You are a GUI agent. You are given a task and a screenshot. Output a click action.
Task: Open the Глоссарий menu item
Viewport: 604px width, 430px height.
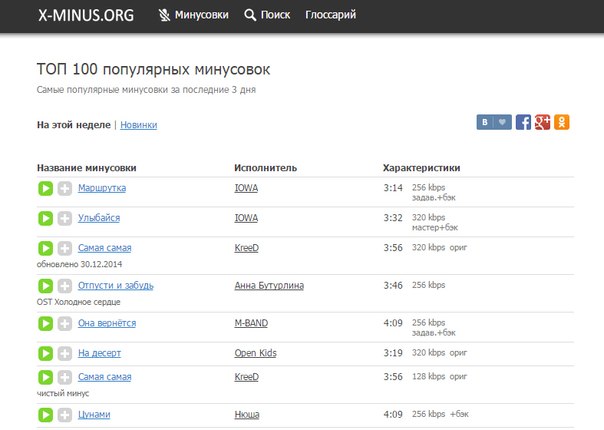pyautogui.click(x=331, y=15)
